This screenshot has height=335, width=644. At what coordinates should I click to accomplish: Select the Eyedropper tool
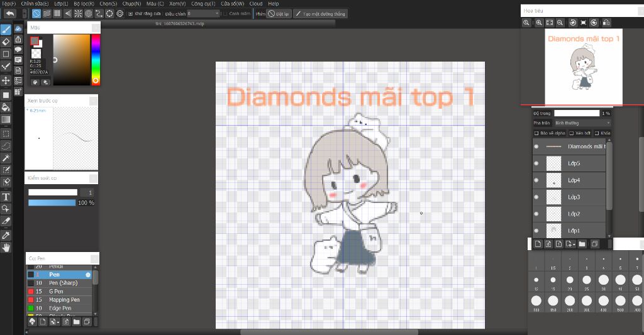pos(6,235)
